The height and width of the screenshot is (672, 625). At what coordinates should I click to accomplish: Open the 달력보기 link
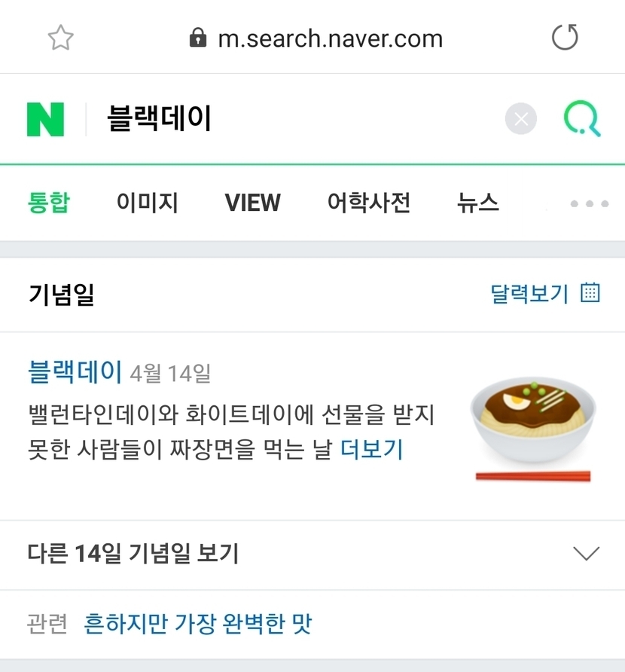529,293
